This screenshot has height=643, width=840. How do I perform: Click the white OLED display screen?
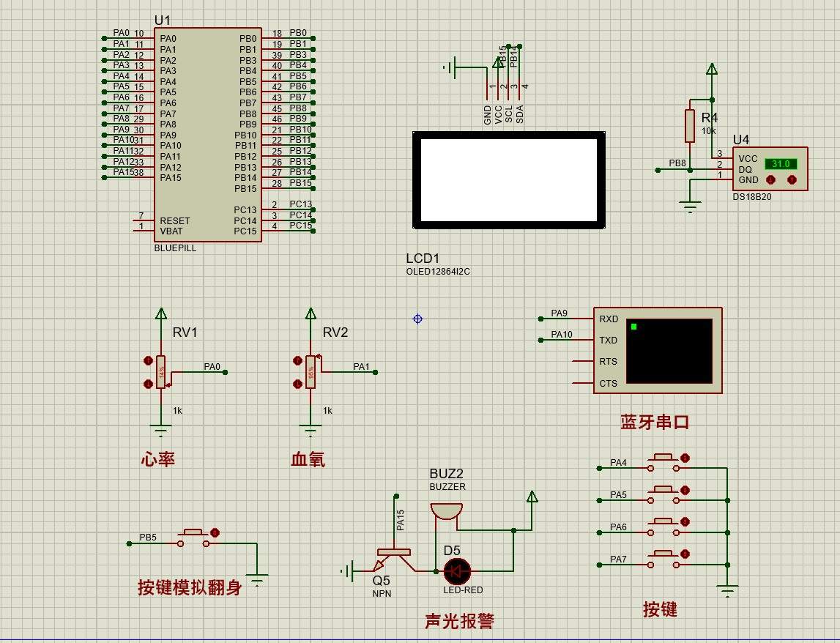tap(508, 180)
